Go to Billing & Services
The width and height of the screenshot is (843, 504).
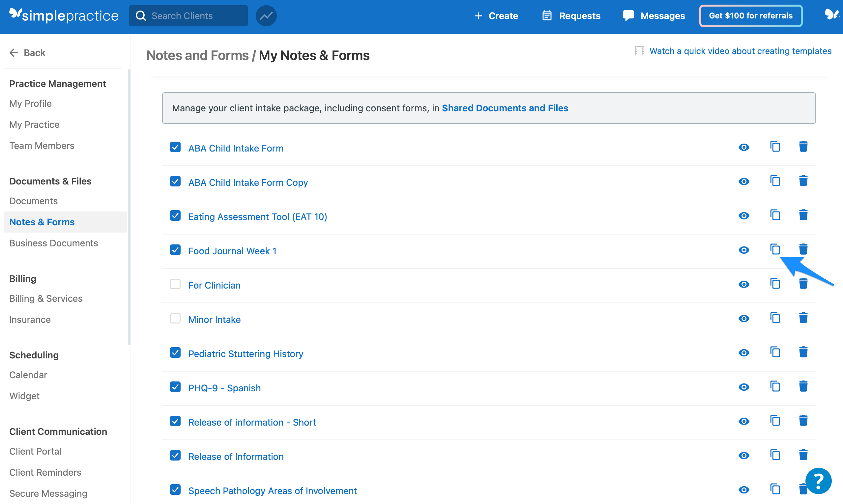point(45,298)
